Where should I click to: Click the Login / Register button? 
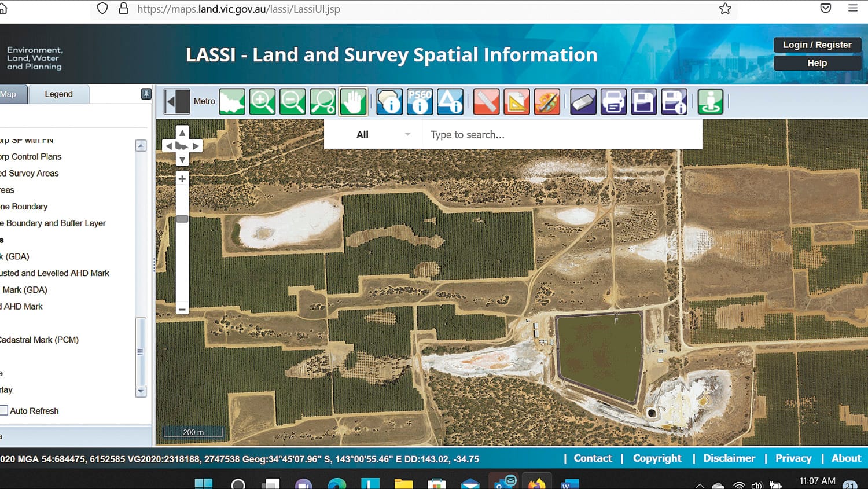(x=816, y=45)
